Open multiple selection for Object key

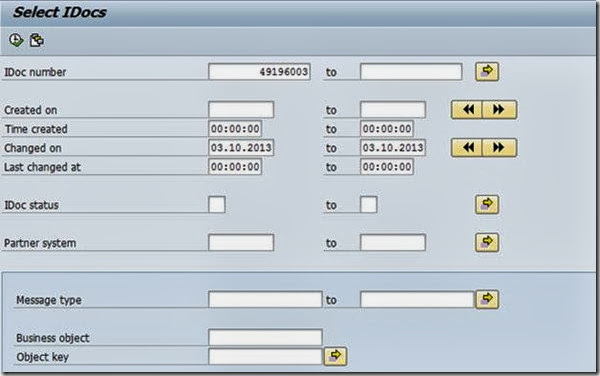(x=335, y=356)
